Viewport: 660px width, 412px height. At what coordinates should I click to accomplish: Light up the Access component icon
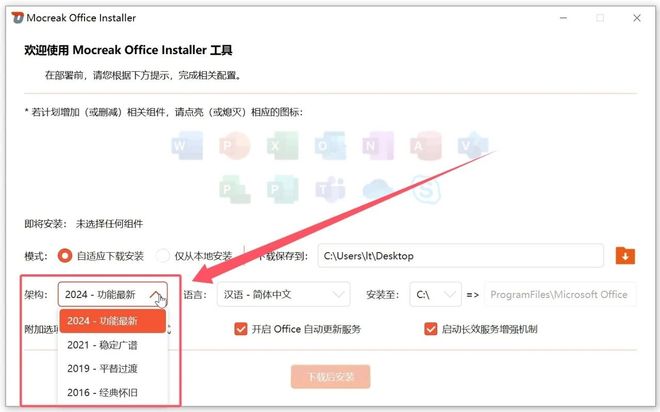point(426,146)
